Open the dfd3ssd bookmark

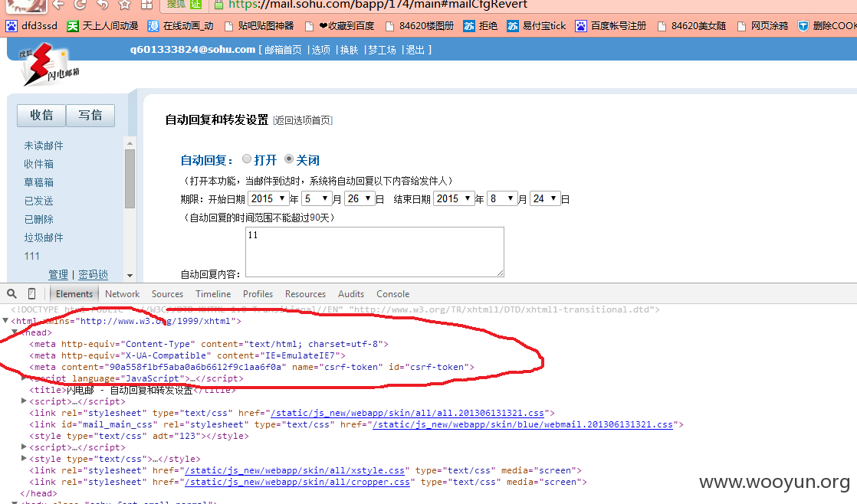(x=31, y=26)
